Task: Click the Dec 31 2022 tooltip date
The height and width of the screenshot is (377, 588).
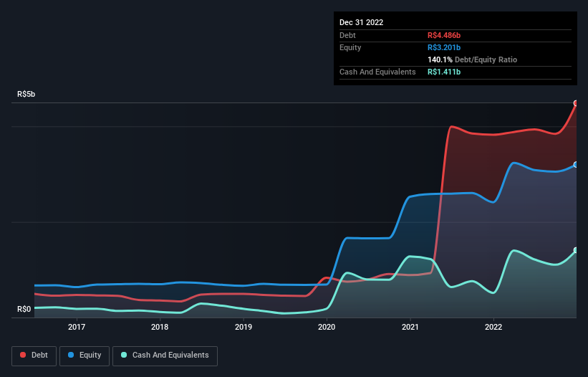Action: (362, 22)
